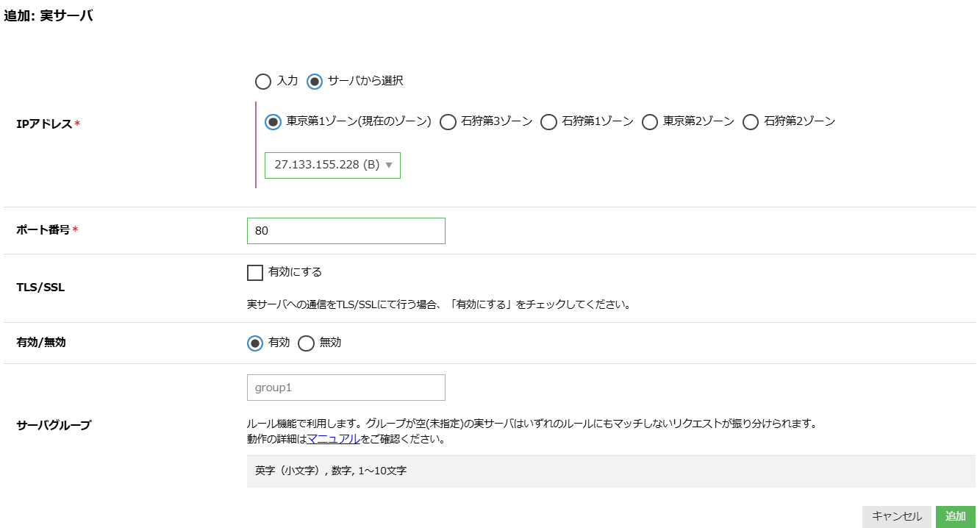Open the 27.133.155.228 (B) IP dropdown
Screen dimensions: 980x528
332,165
